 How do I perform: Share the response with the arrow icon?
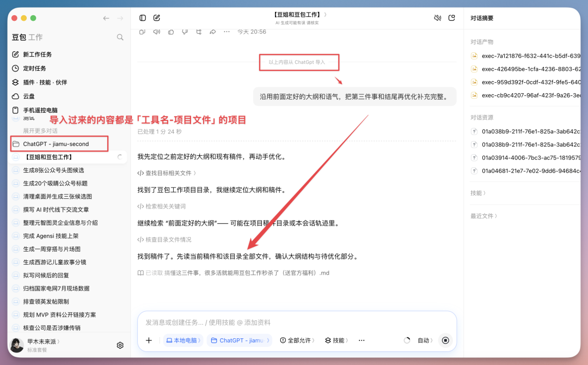tap(213, 32)
